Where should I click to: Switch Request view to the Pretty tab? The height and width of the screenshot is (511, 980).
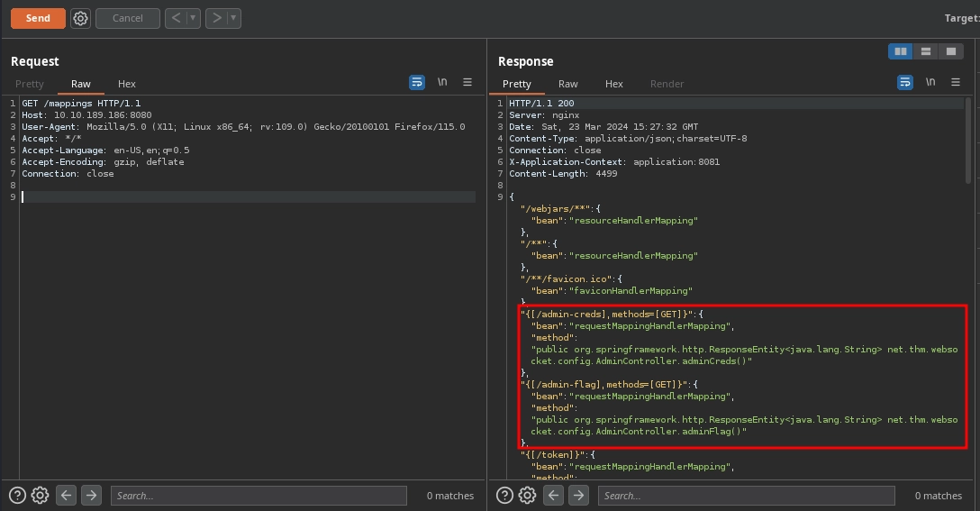30,84
